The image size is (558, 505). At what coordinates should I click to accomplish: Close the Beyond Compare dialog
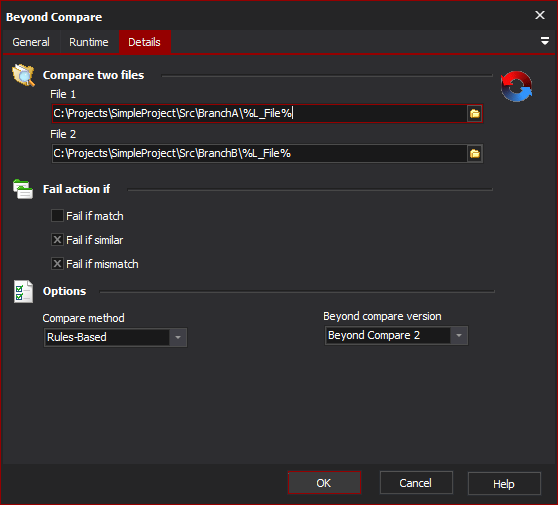point(539,15)
